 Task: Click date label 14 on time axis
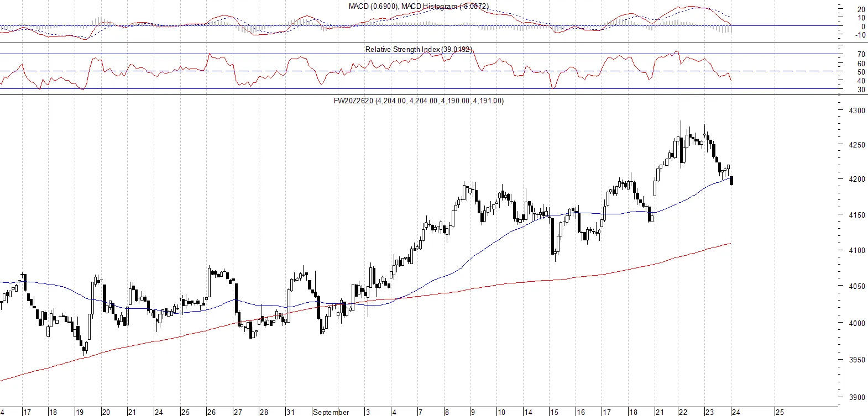coord(528,412)
